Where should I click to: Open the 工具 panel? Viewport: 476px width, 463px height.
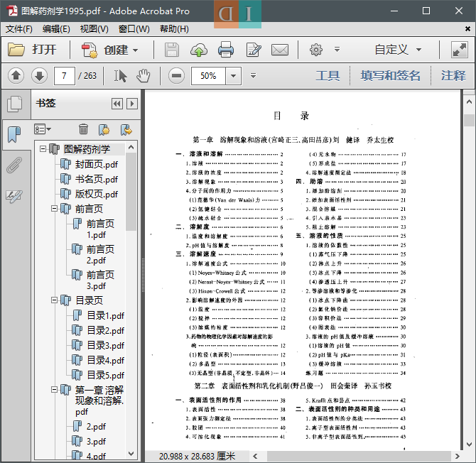coord(328,75)
